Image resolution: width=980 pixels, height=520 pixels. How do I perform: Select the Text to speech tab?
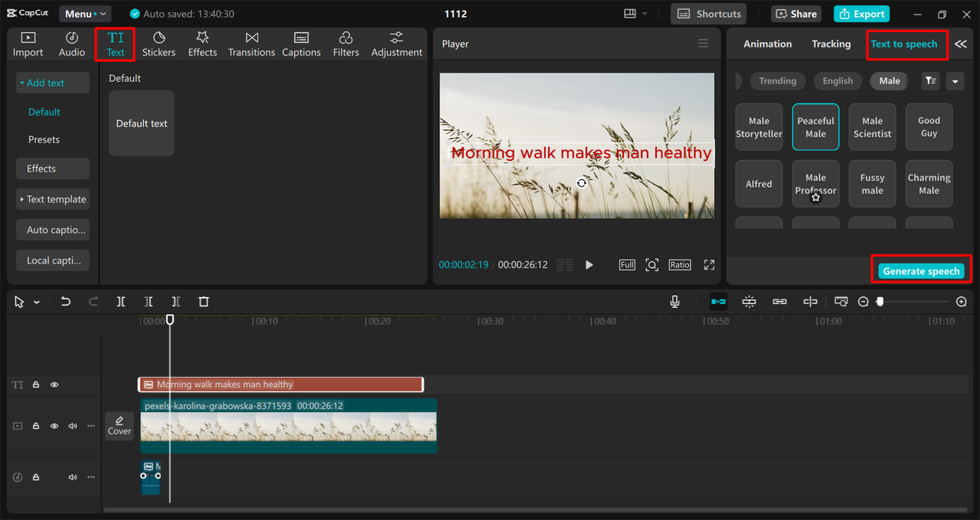[x=904, y=44]
